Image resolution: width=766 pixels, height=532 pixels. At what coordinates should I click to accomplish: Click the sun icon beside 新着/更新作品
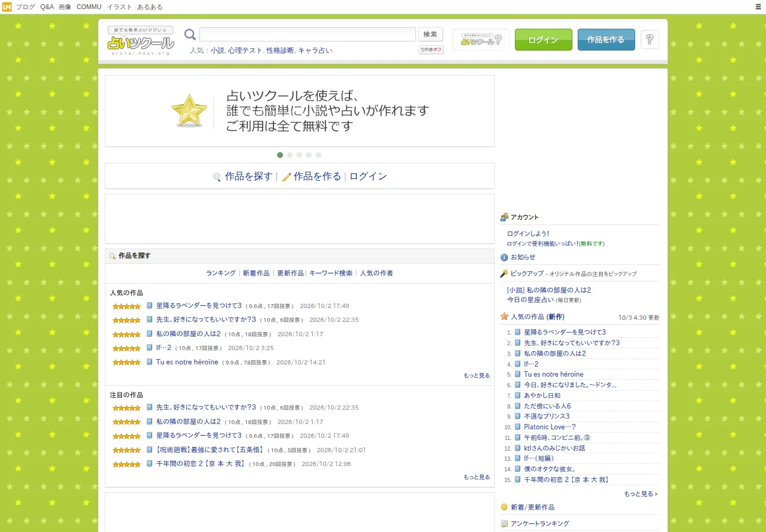[504, 507]
